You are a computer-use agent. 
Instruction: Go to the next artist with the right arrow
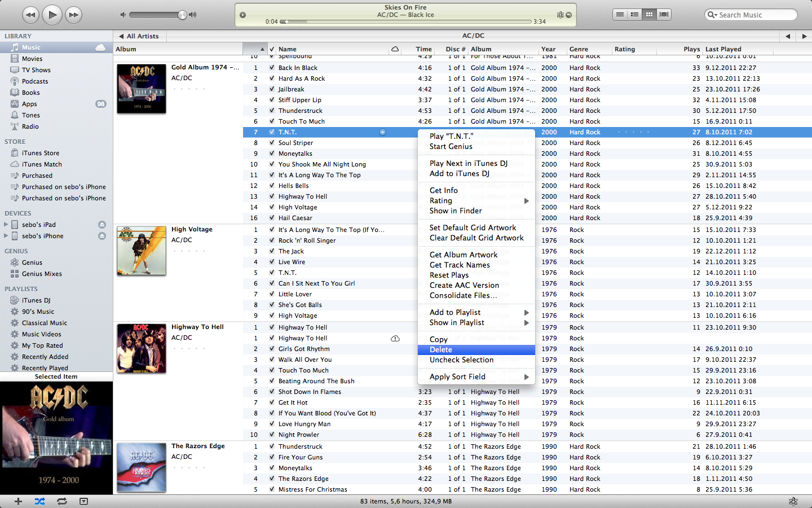coord(804,36)
